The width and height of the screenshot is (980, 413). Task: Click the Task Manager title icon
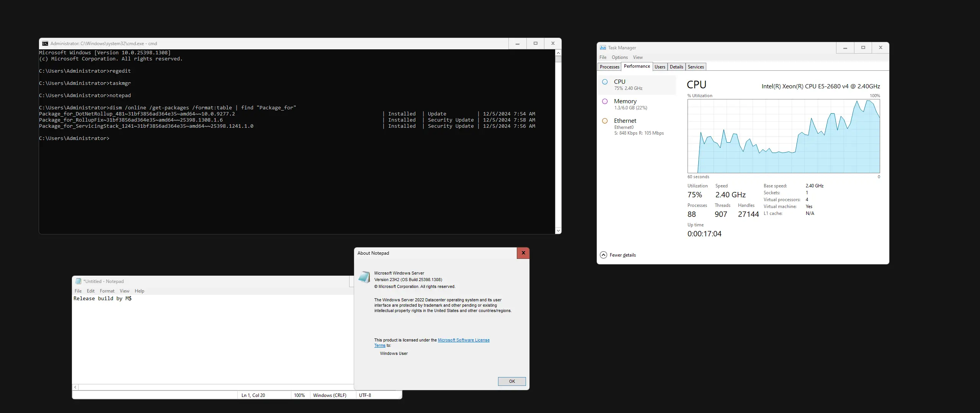[603, 48]
